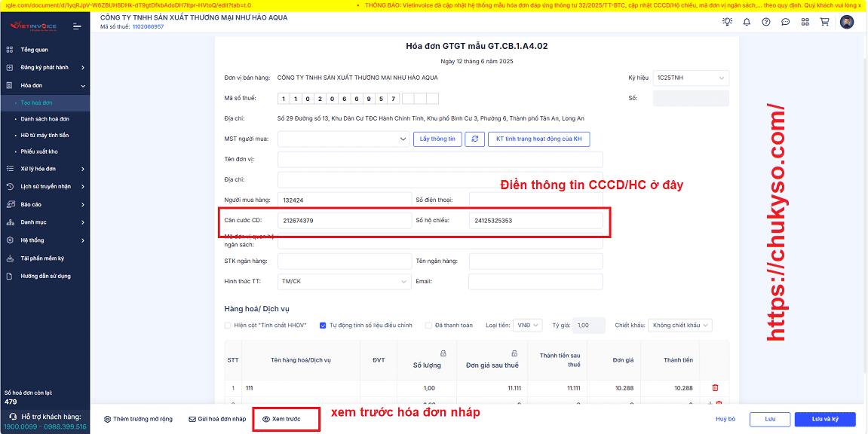Viewport: 868px width, 434px height.
Task: Open the MST người mua dropdown
Action: click(344, 139)
